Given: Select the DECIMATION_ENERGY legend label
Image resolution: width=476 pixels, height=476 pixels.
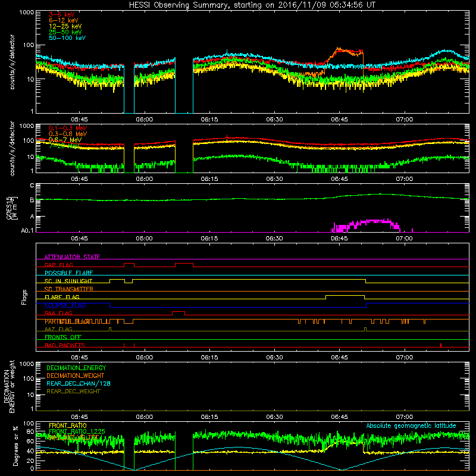Looking at the screenshot, I should 76,368.
